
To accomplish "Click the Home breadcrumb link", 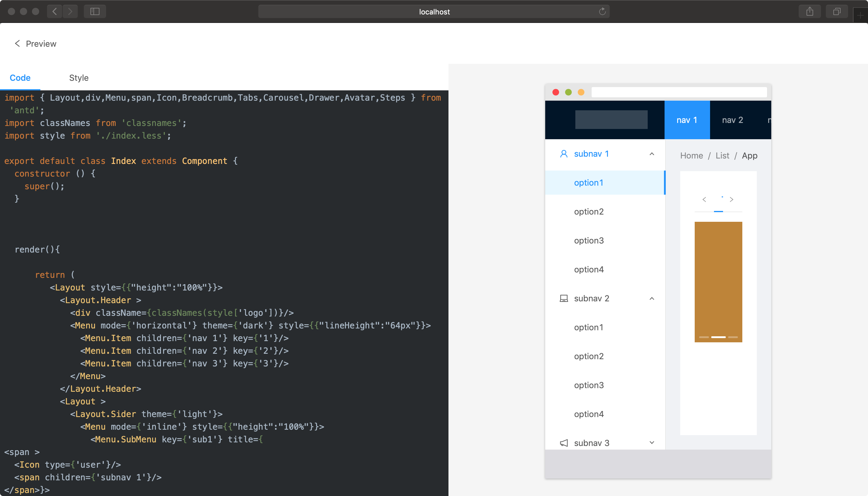I will pos(691,156).
